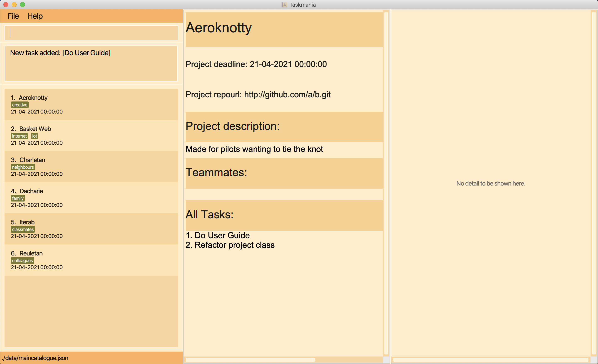Click the 'All Tasks:' heading

point(210,214)
